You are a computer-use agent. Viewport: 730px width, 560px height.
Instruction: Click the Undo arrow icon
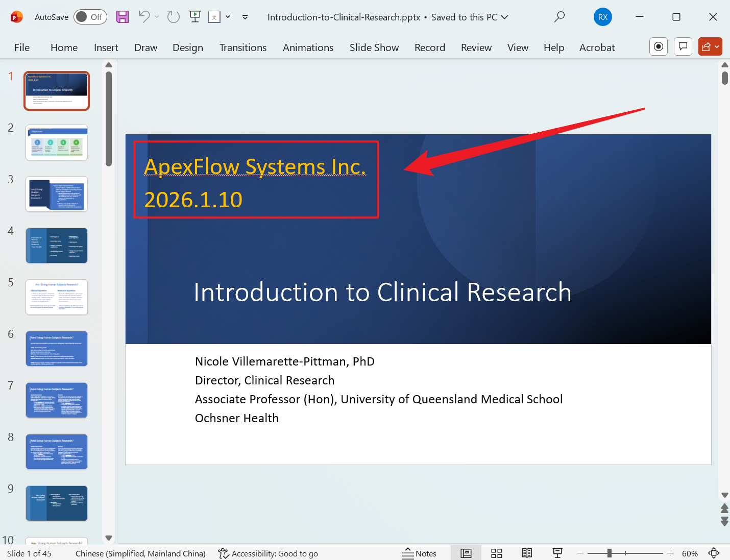(x=143, y=17)
